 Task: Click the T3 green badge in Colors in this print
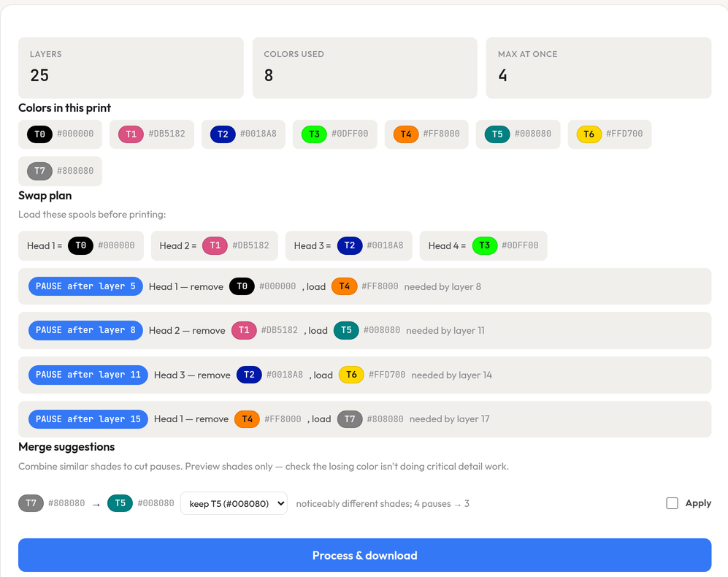pyautogui.click(x=314, y=134)
